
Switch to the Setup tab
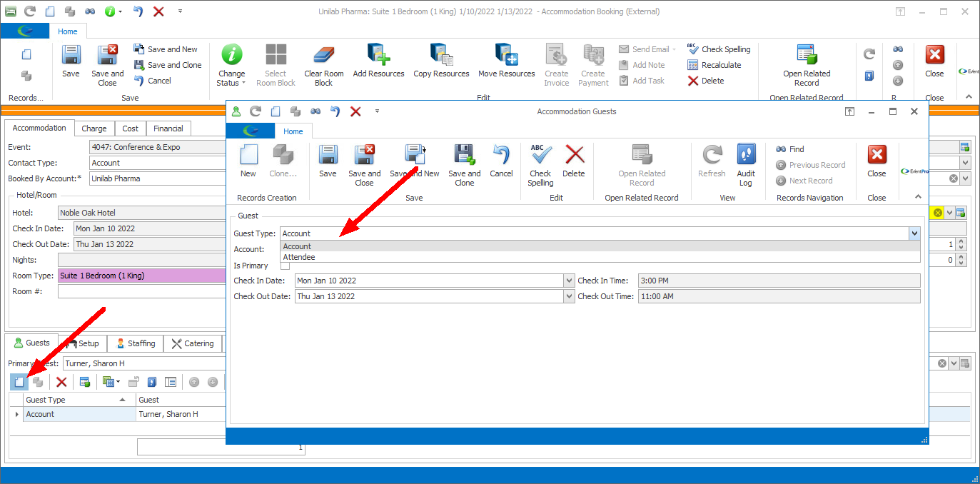(84, 343)
